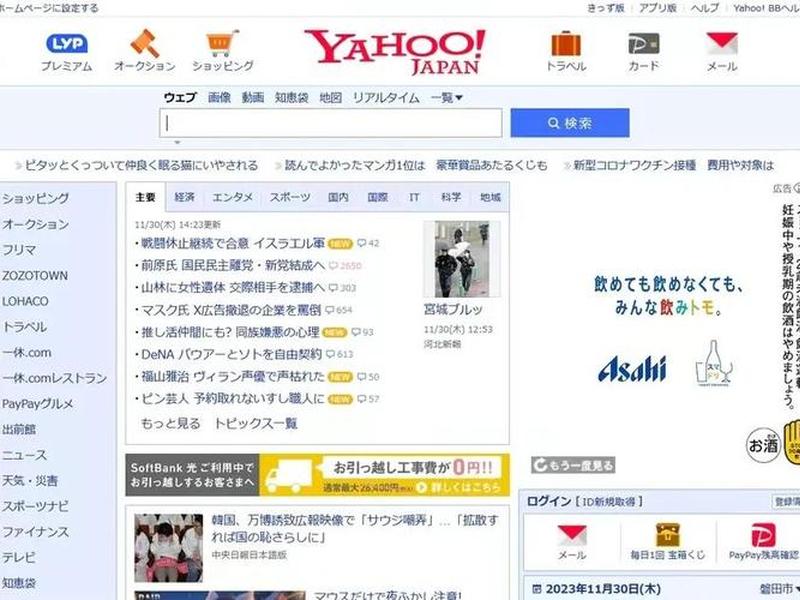Expand the 磐田市 location dropdown
This screenshot has height=600, width=800.
click(779, 589)
